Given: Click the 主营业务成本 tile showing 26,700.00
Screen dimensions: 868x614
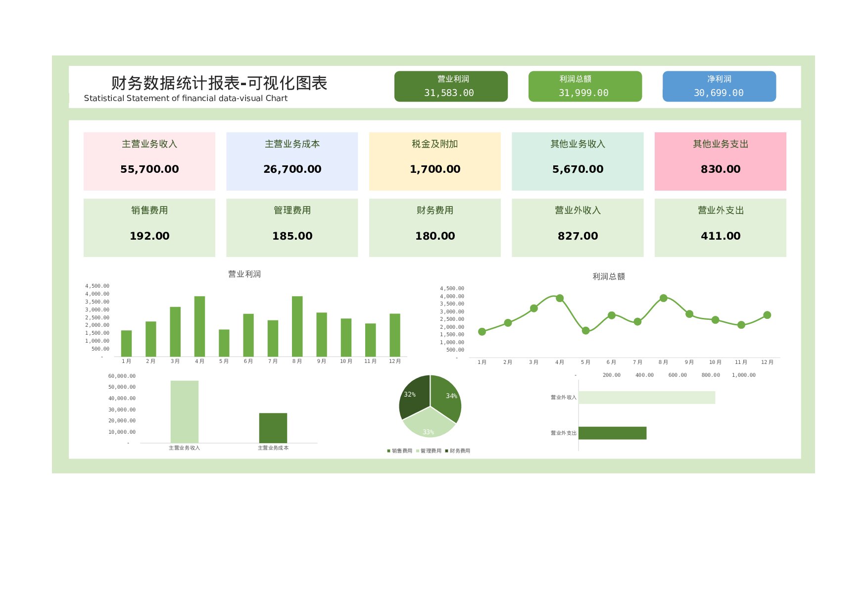Looking at the screenshot, I should click(x=292, y=161).
